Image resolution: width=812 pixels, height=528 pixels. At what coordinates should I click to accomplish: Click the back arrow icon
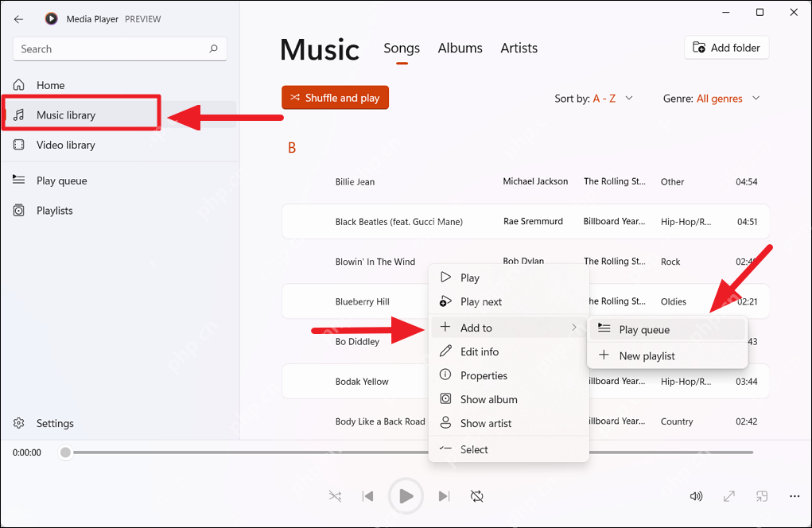pos(18,19)
